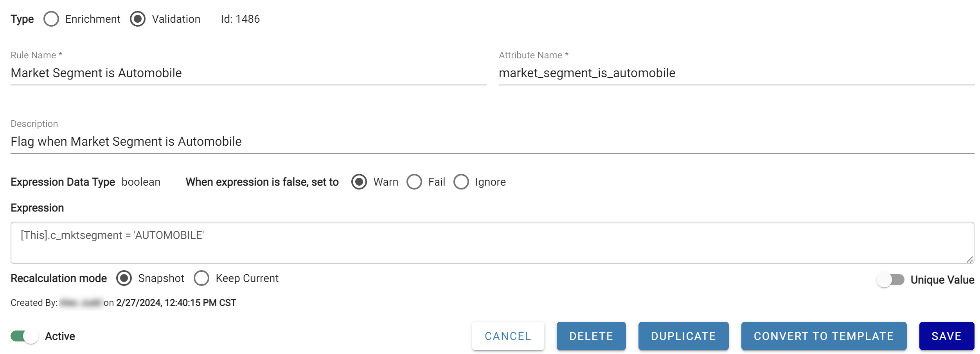Set recalculation mode to Snapshot

click(124, 278)
